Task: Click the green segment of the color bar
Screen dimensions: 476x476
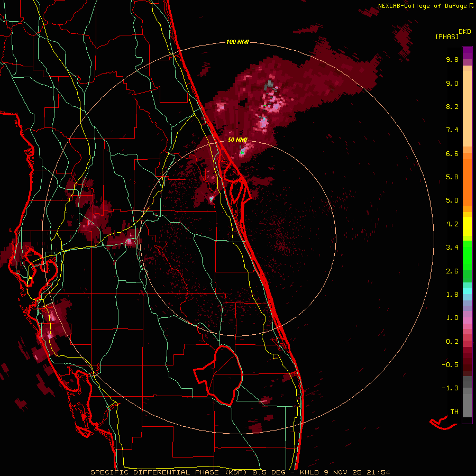Action: 467,255
